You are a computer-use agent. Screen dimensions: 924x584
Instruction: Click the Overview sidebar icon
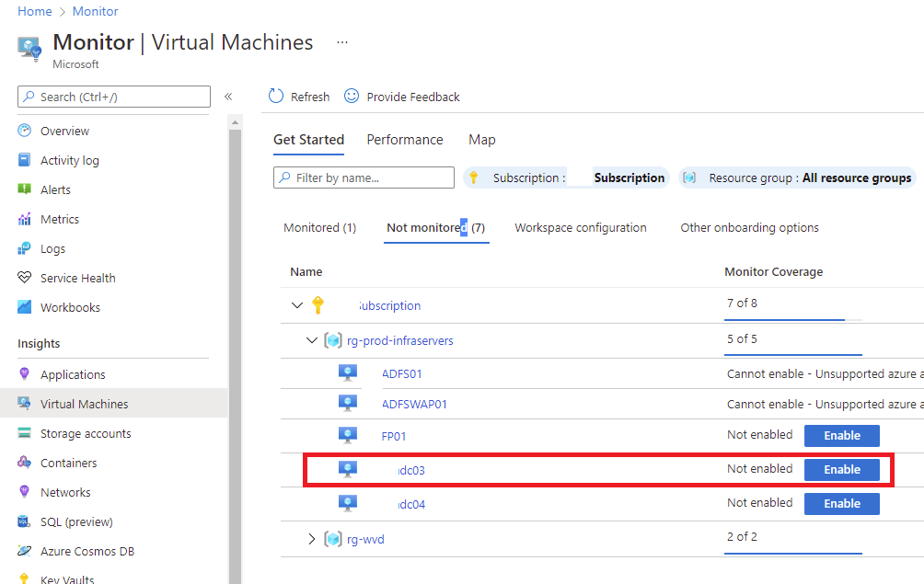(x=24, y=130)
